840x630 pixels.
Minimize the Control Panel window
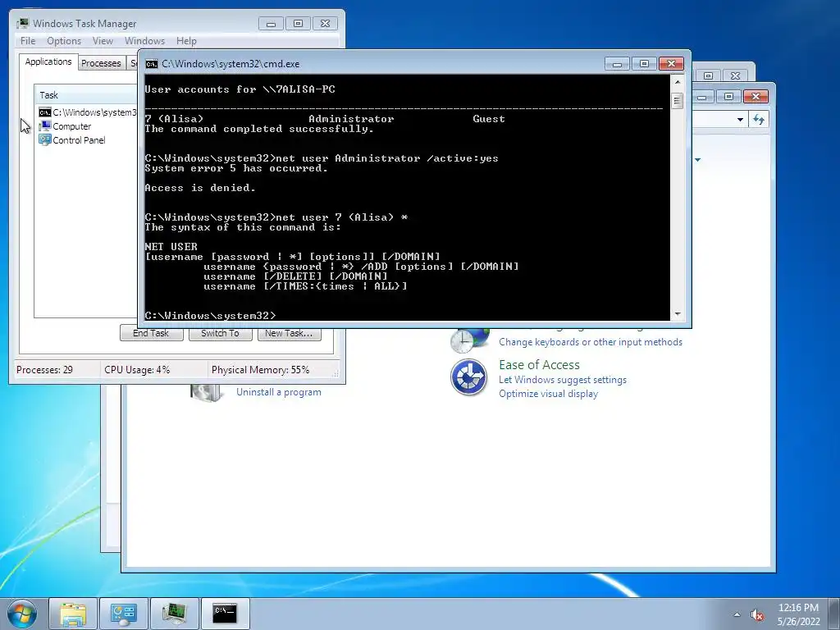tap(702, 97)
